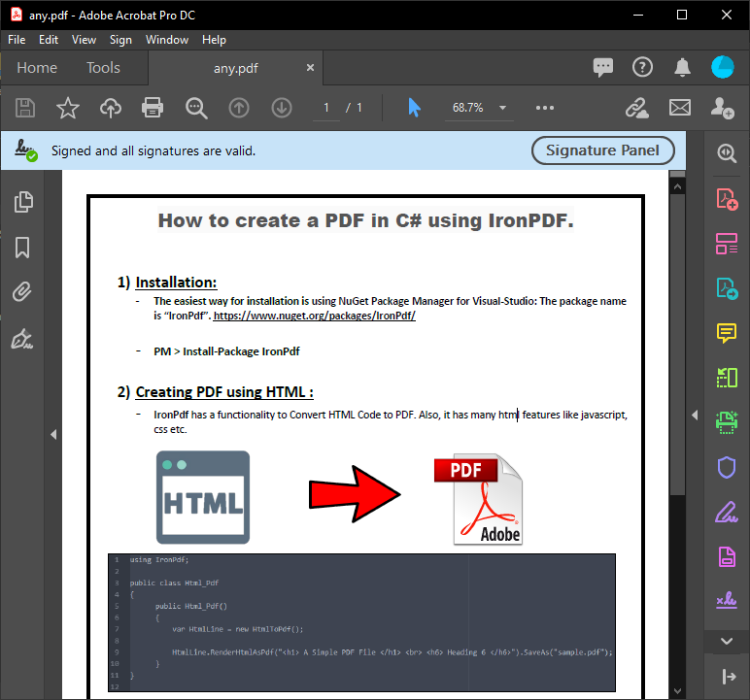Viewport: 750px width, 700px height.
Task: Switch to the Home tab
Action: 37,68
